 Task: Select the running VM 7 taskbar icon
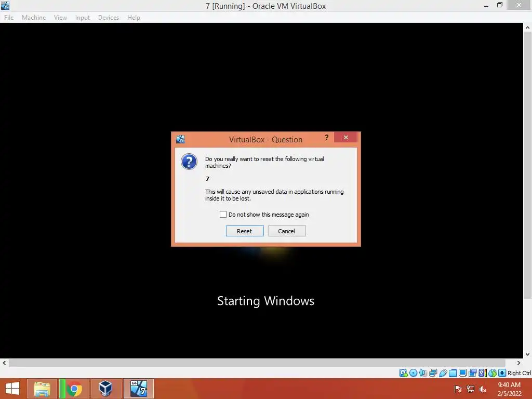(138, 389)
